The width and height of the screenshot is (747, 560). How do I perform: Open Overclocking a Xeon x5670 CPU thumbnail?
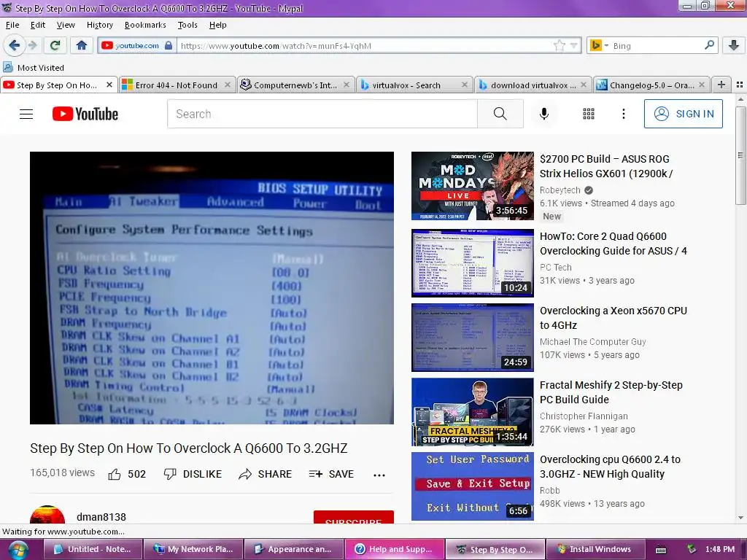473,337
